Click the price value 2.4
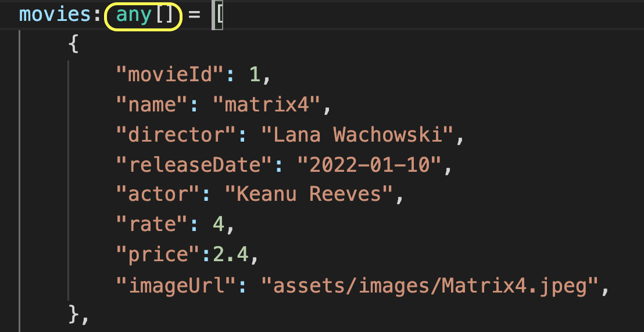 tap(230, 255)
